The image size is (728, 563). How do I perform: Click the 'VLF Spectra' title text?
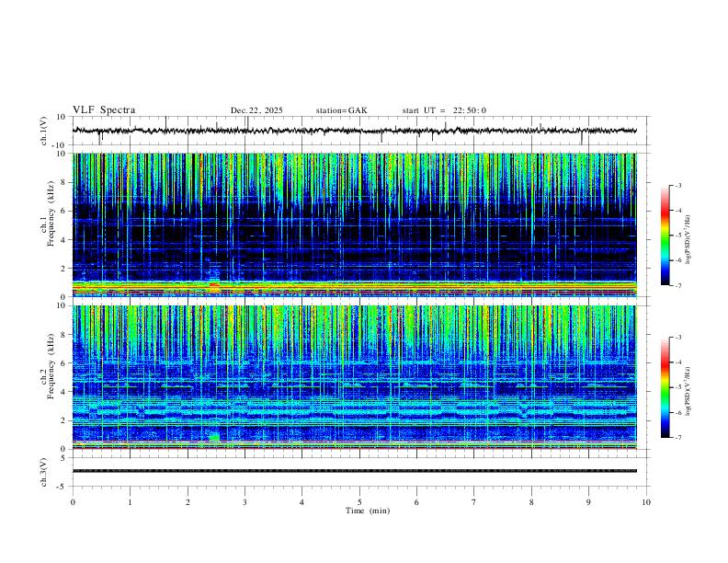pyautogui.click(x=104, y=110)
